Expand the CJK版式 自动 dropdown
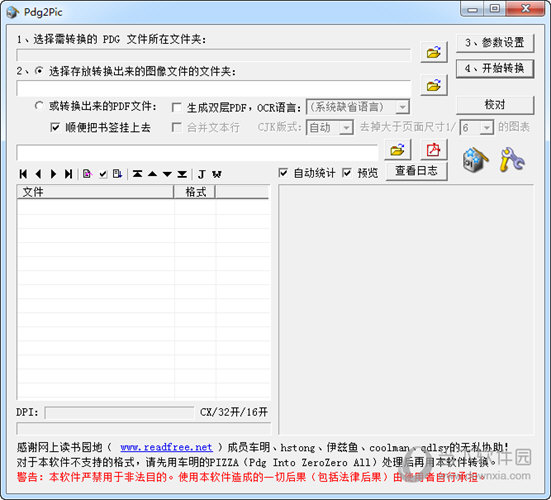This screenshot has height=500, width=551. (346, 127)
